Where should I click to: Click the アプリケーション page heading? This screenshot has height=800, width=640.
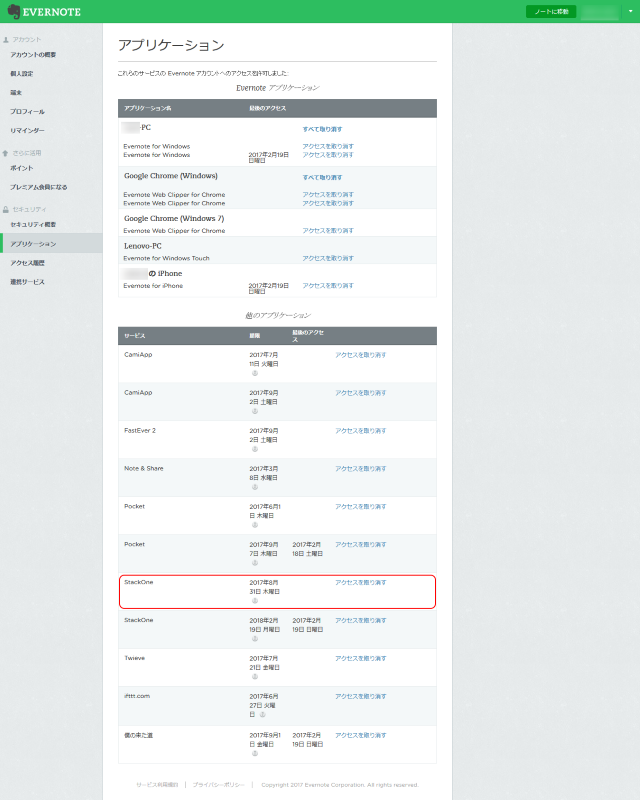[171, 45]
